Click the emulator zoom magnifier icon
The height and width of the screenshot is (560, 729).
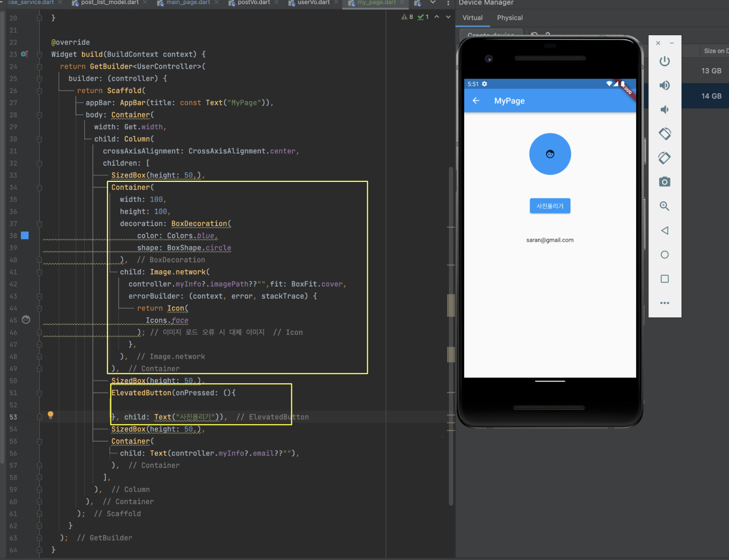(x=664, y=206)
